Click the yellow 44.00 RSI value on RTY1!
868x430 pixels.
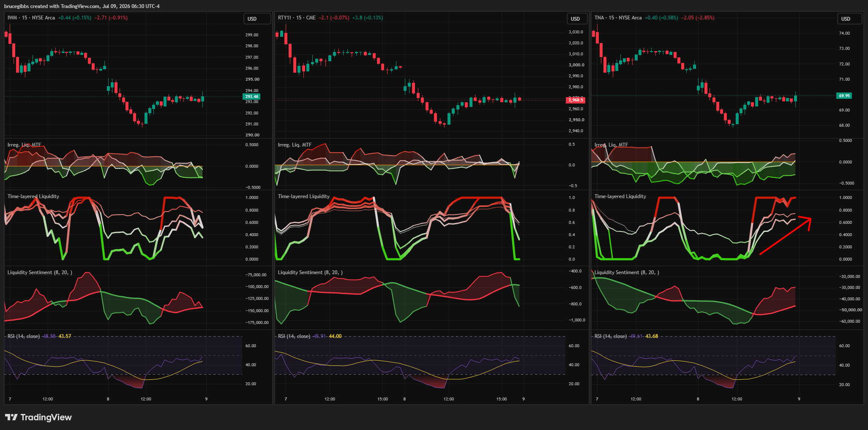pyautogui.click(x=335, y=336)
